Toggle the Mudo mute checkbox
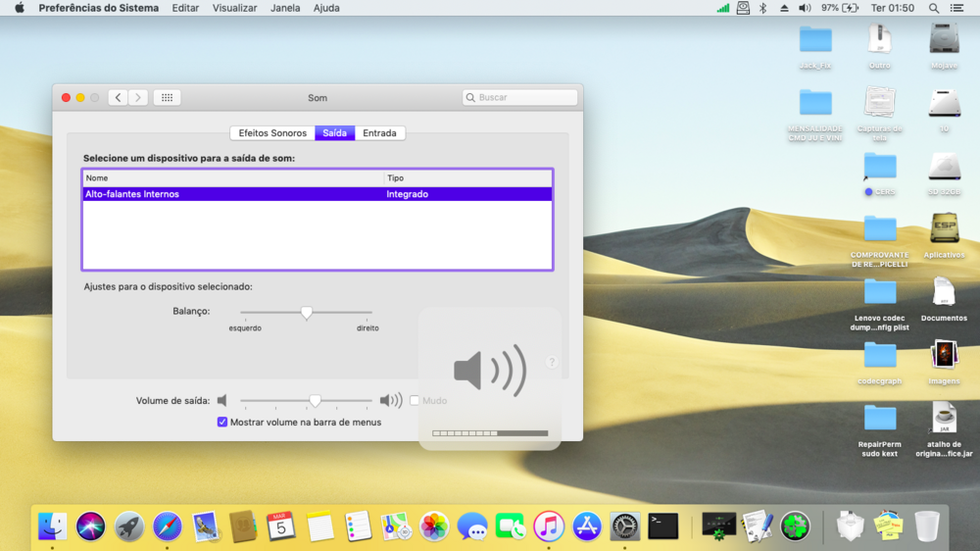The width and height of the screenshot is (980, 551). click(415, 400)
